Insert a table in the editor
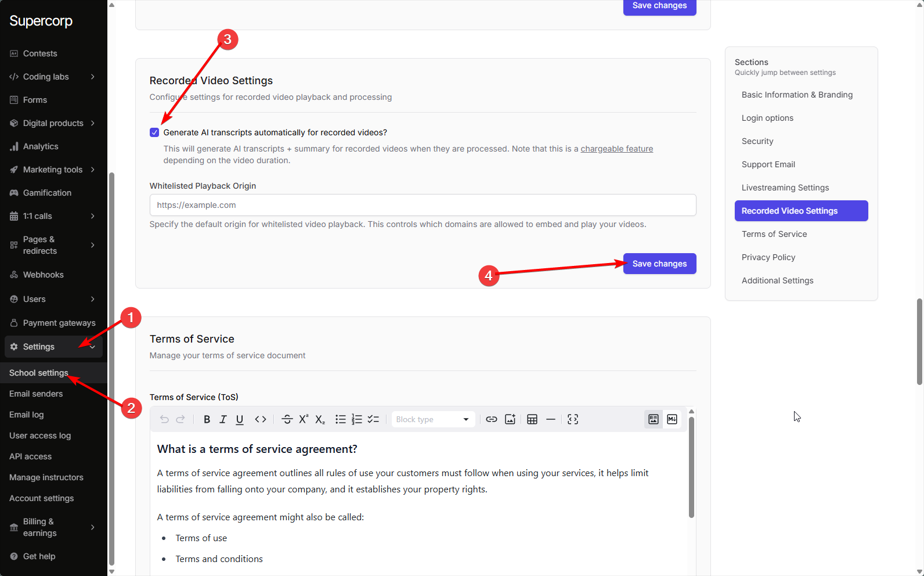924x576 pixels. (x=532, y=419)
